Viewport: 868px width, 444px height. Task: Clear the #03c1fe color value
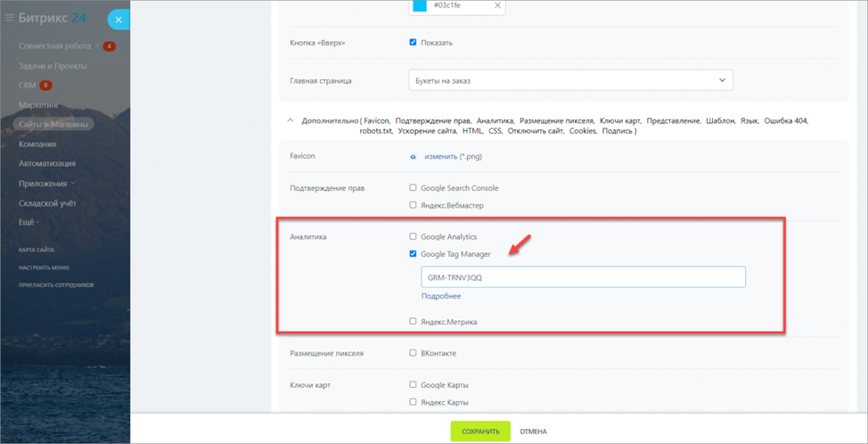(x=497, y=5)
